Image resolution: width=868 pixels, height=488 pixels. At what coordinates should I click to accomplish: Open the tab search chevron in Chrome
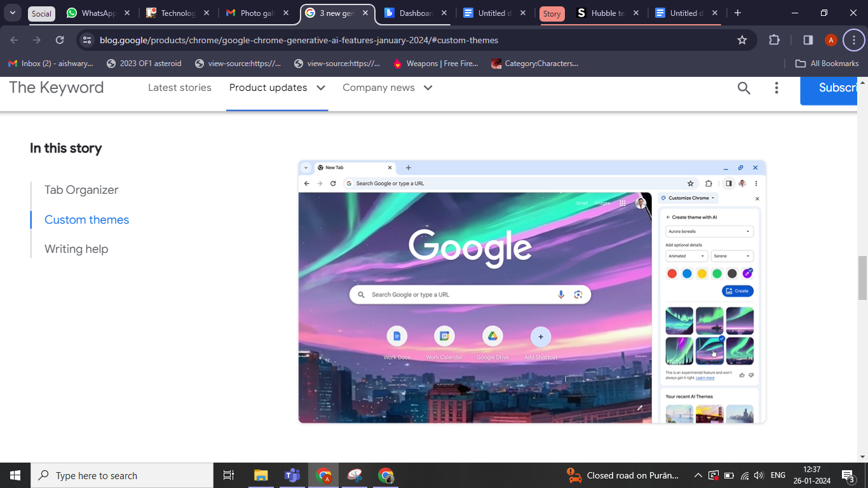click(x=12, y=13)
